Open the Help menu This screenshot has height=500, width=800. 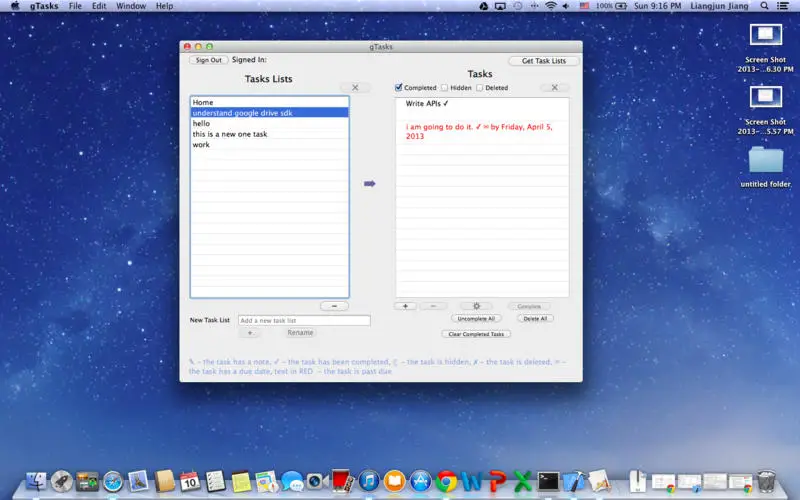pos(164,6)
